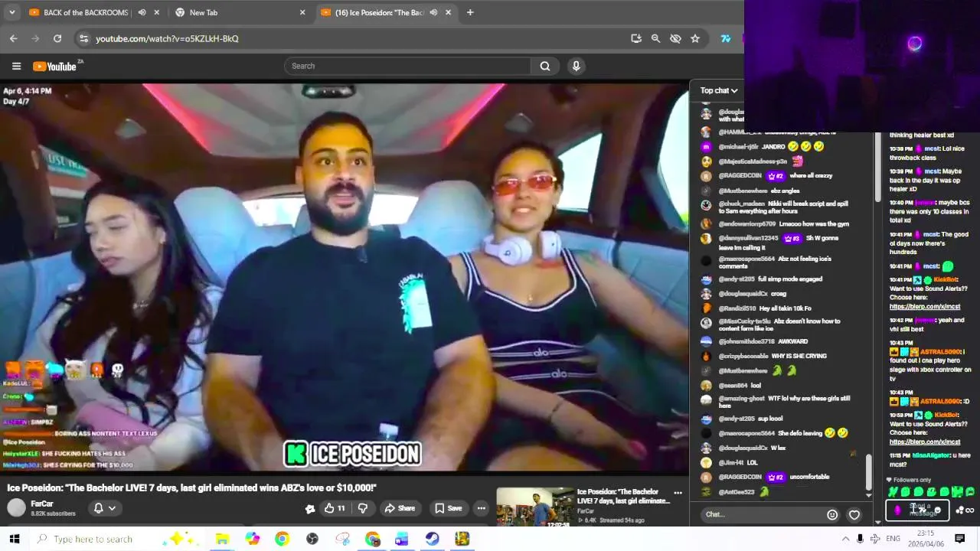Click the suggested video title link
Screen dimensions: 980x551
[x=623, y=496]
